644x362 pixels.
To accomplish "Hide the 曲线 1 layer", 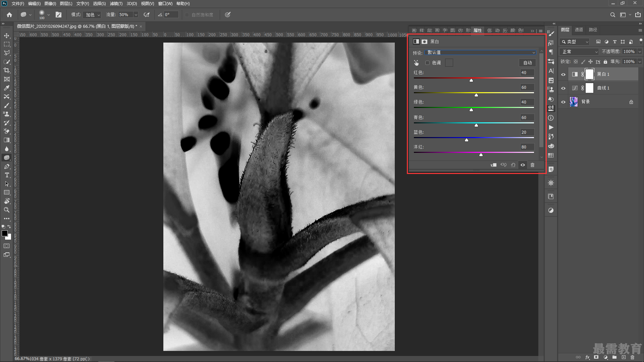I will point(563,88).
